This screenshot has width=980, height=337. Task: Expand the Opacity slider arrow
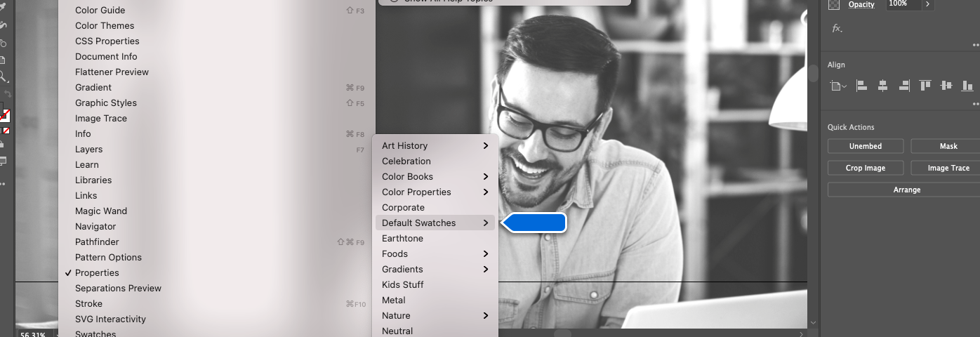(927, 4)
